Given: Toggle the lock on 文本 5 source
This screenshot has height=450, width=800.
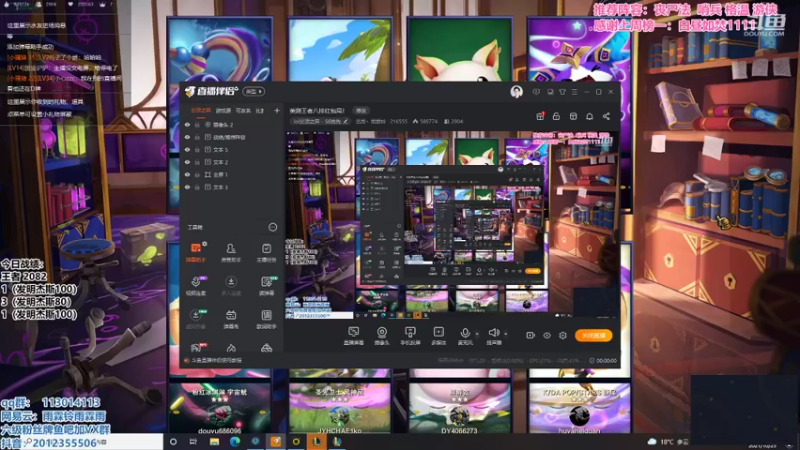Looking at the screenshot, I should (197, 149).
